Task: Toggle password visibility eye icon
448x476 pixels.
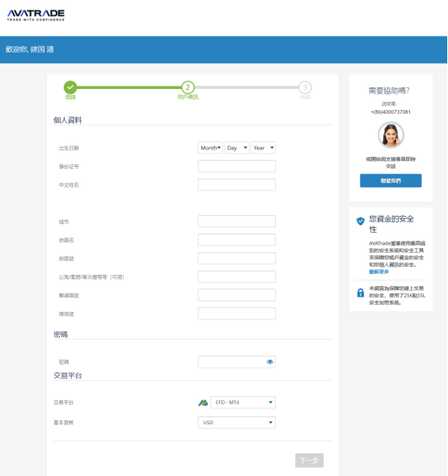Action: [x=270, y=362]
